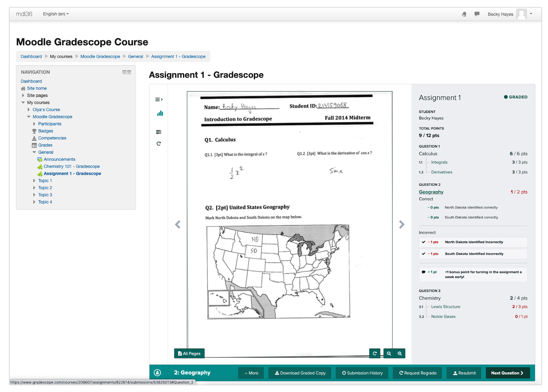Image resolution: width=548 pixels, height=392 pixels.
Task: Click Becky Hayes profile avatar
Action: click(522, 14)
